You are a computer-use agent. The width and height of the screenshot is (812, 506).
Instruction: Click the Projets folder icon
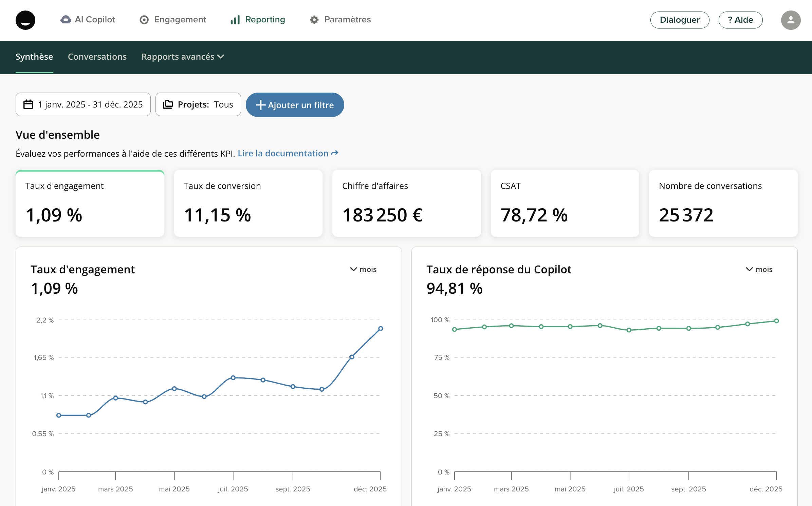pyautogui.click(x=168, y=104)
